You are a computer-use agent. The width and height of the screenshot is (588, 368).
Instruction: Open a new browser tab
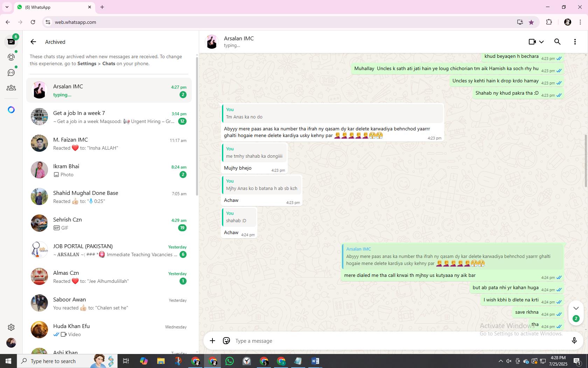click(102, 7)
